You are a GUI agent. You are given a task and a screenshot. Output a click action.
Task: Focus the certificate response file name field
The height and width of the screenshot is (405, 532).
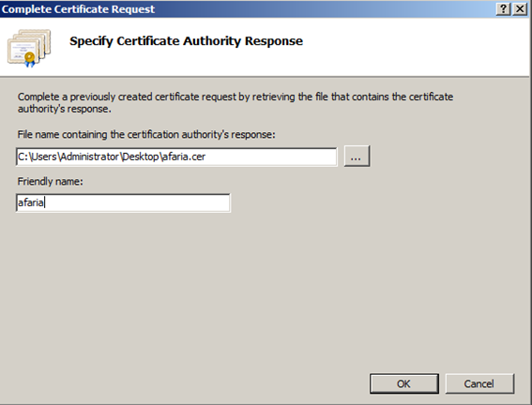pos(176,157)
